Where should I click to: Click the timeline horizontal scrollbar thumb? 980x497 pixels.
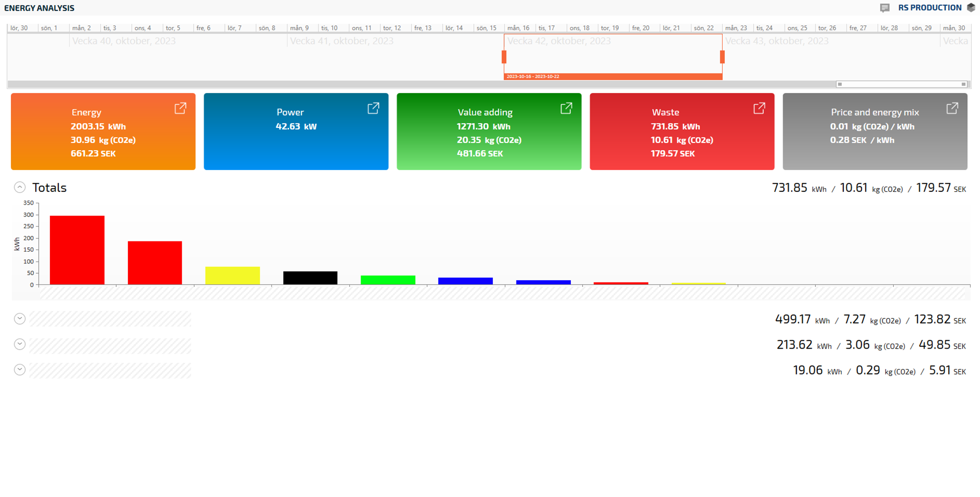(901, 84)
